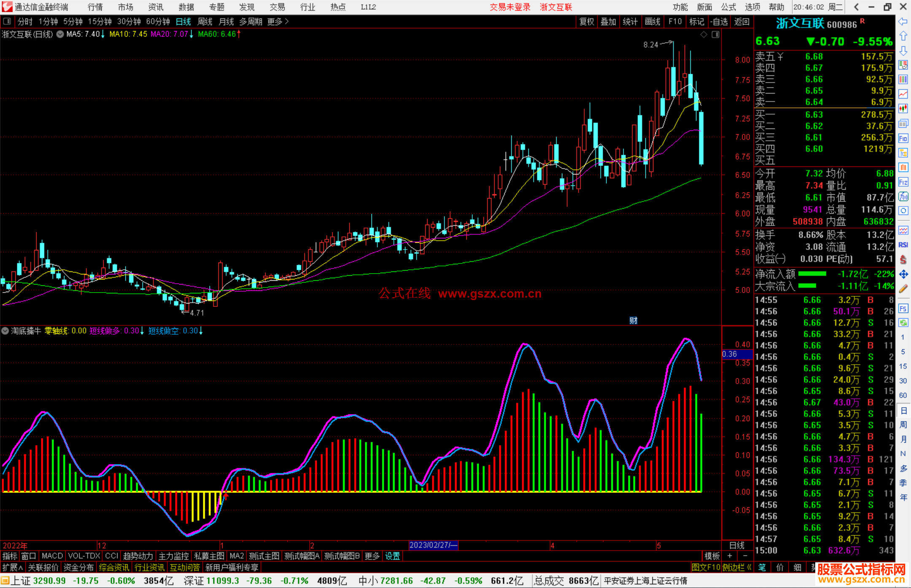This screenshot has width=911, height=588.
Task: Open the f(x) formula sidebar icon
Action: click(x=903, y=197)
